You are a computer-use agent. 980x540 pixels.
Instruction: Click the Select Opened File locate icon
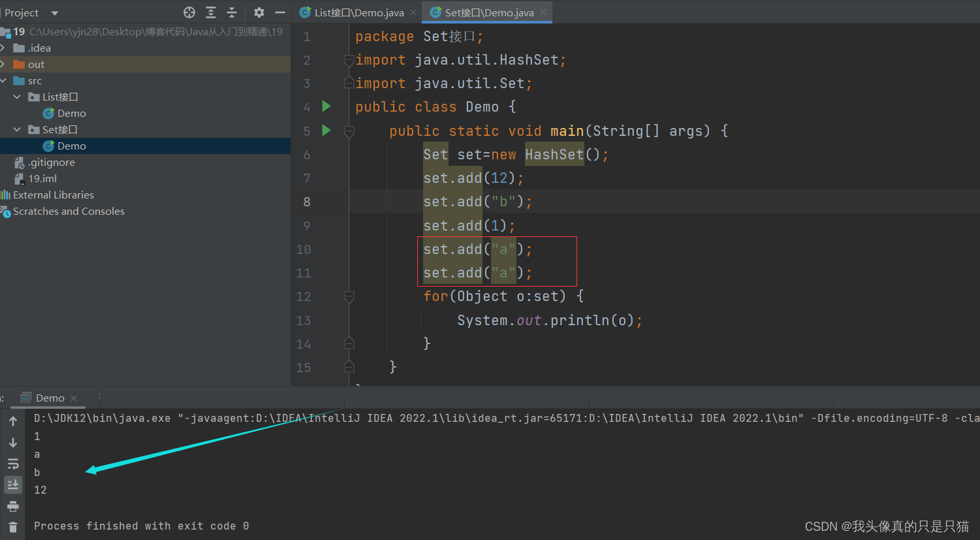pos(189,12)
